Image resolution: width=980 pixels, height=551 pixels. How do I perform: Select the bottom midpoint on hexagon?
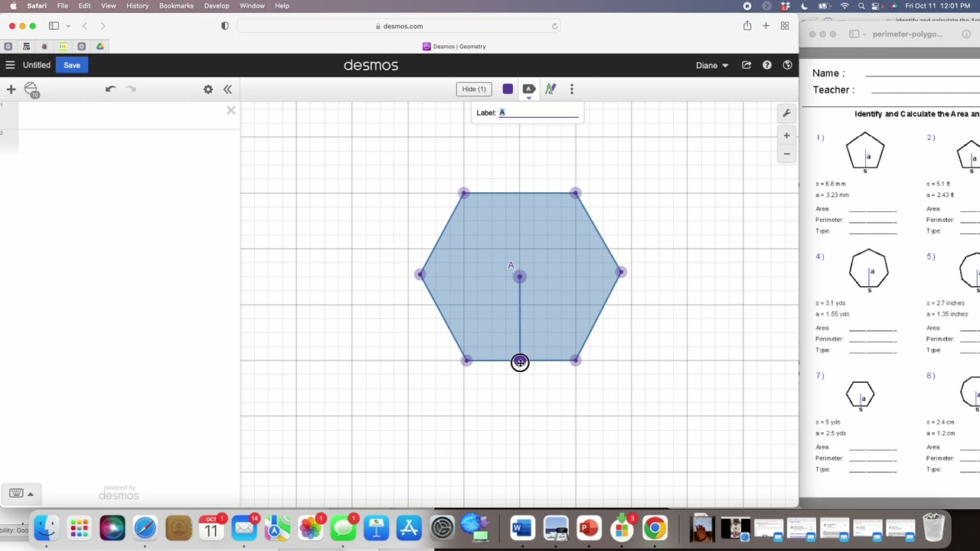(520, 363)
